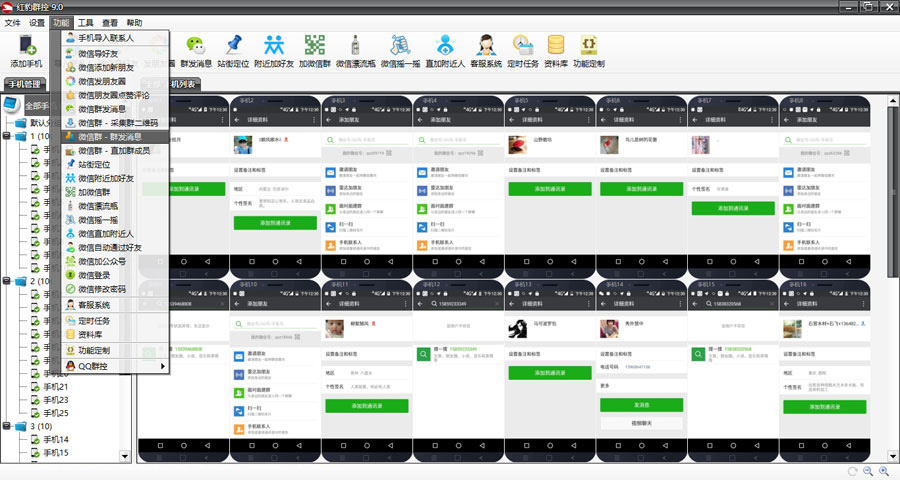
Task: Select 微信直加附近人 menu entry
Action: click(115, 234)
